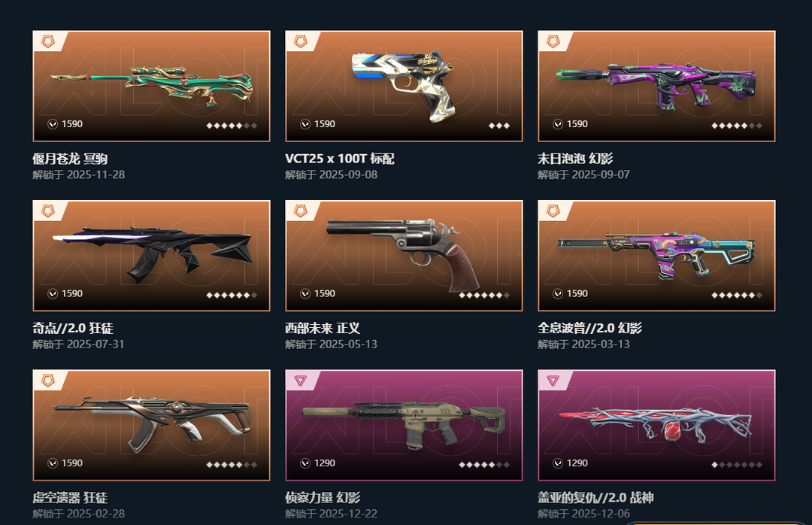The width and height of the screenshot is (812, 525).
Task: Click the pink triangle tier icon on 侦察力量 幻影 card
Action: [x=300, y=381]
